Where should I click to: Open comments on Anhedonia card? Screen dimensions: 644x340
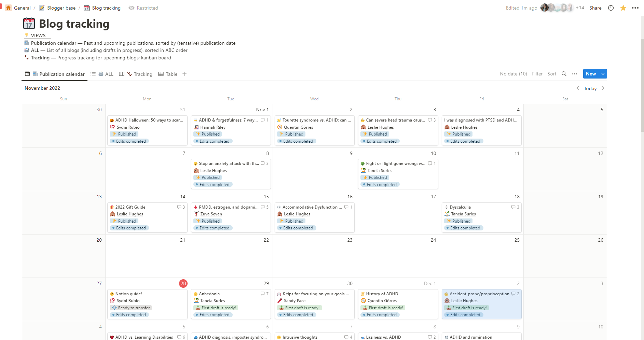tap(264, 294)
